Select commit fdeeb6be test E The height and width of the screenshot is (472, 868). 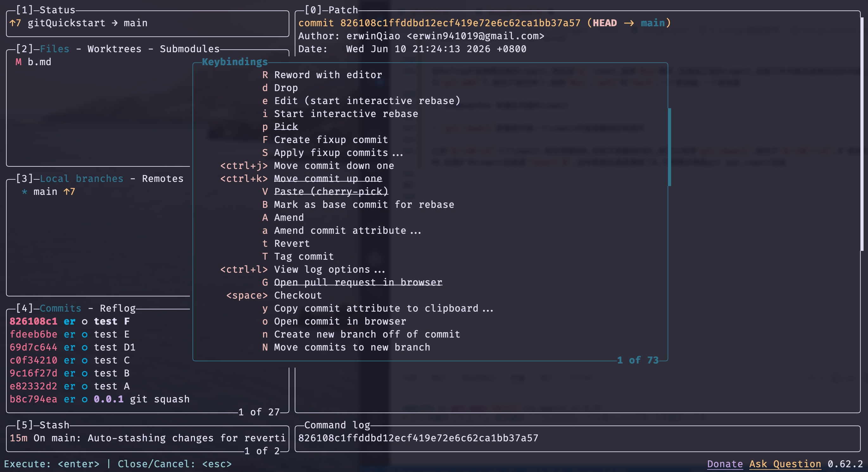(70, 334)
